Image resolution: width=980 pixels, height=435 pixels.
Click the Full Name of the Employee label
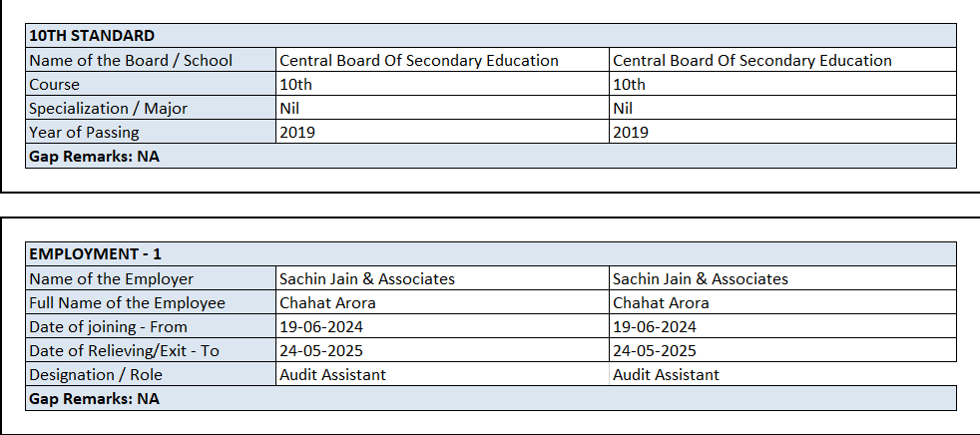coord(128,303)
